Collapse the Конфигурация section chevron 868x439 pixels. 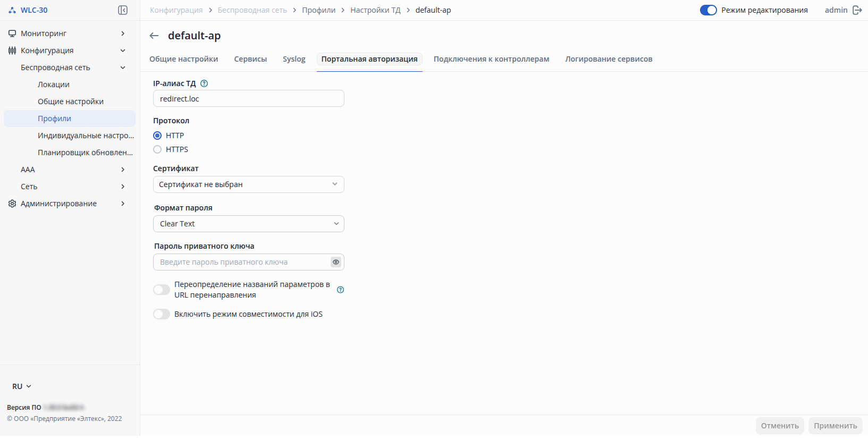coord(123,50)
